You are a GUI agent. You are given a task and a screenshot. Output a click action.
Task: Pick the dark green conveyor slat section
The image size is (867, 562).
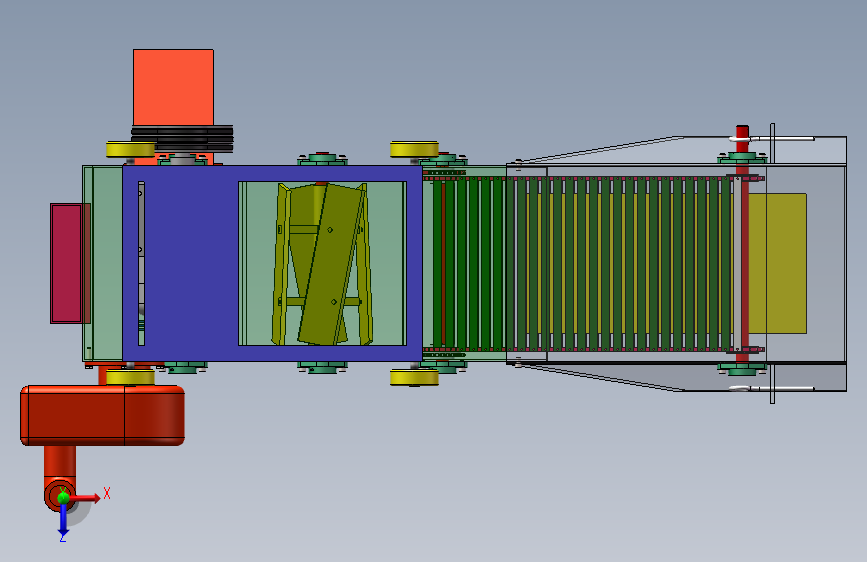pyautogui.click(x=469, y=263)
